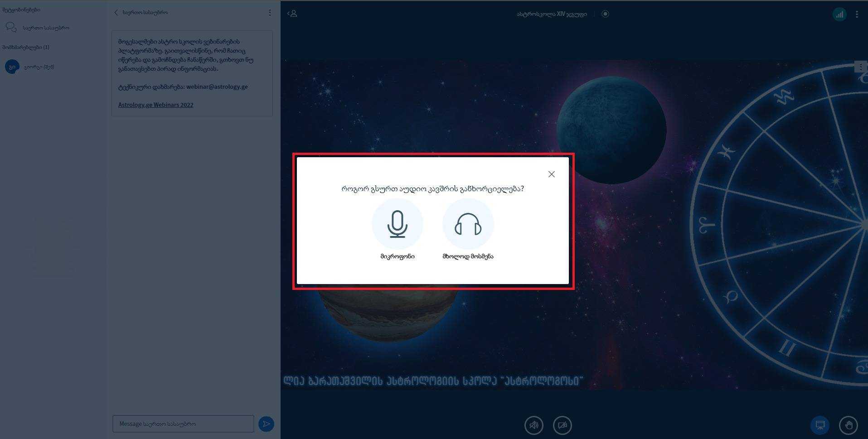Click the audio dialog question text
The image size is (868, 439).
click(432, 188)
